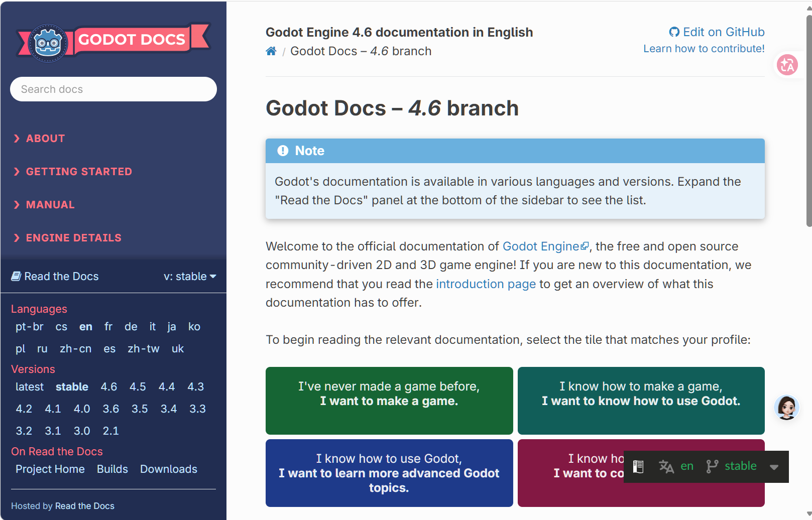Click the language translate icon in flyout
Viewport: 812px width, 520px height.
tap(666, 466)
